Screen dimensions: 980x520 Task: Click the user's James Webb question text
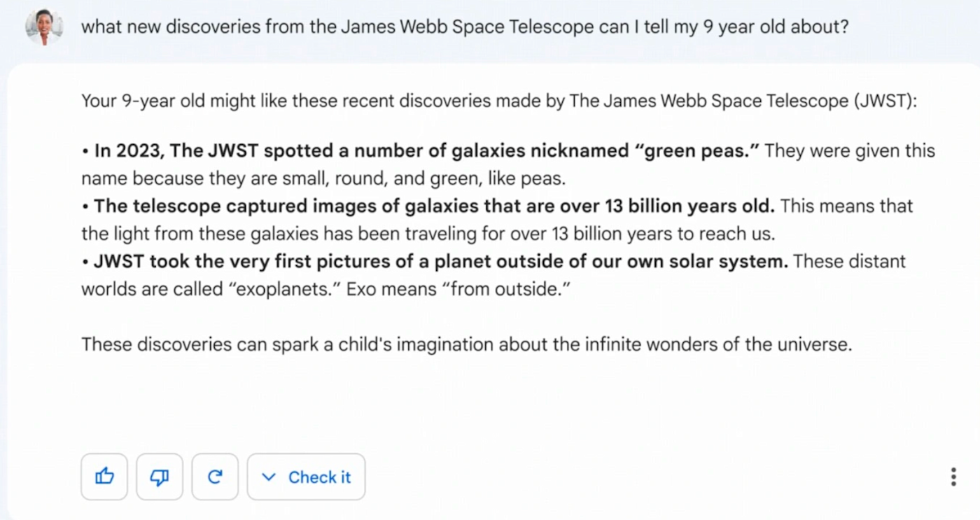point(465,27)
